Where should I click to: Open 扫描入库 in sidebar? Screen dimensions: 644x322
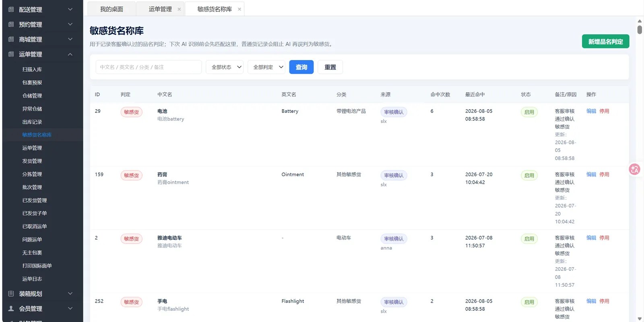[x=32, y=69]
